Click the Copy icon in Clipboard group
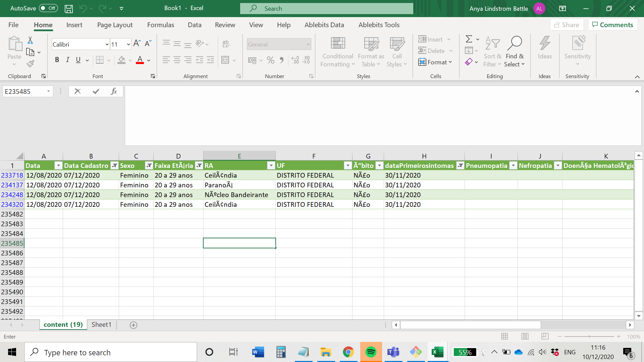The height and width of the screenshot is (362, 644). (x=30, y=52)
